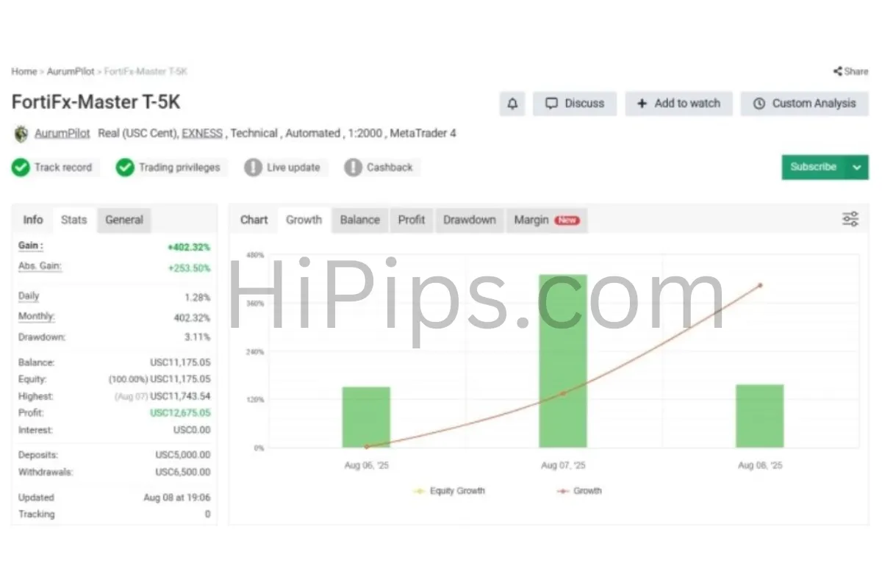Open Custom Analysis

[805, 104]
